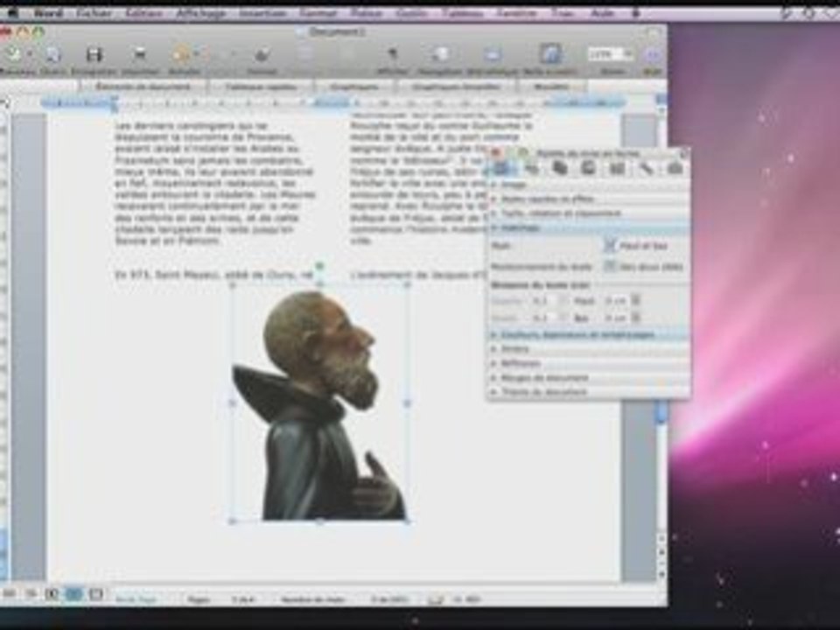The width and height of the screenshot is (840, 630).
Task: Expand the Thème du document section
Action: pyautogui.click(x=588, y=392)
